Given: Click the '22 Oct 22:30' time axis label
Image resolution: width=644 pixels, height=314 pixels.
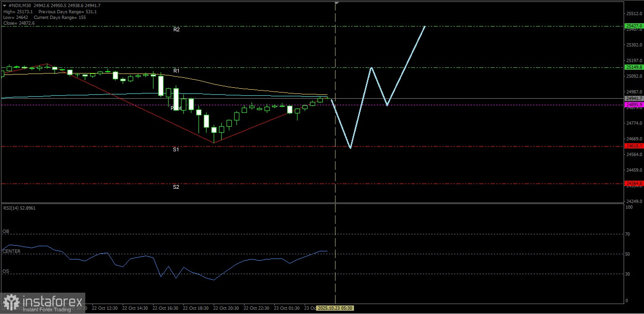Looking at the screenshot, I should [256, 308].
